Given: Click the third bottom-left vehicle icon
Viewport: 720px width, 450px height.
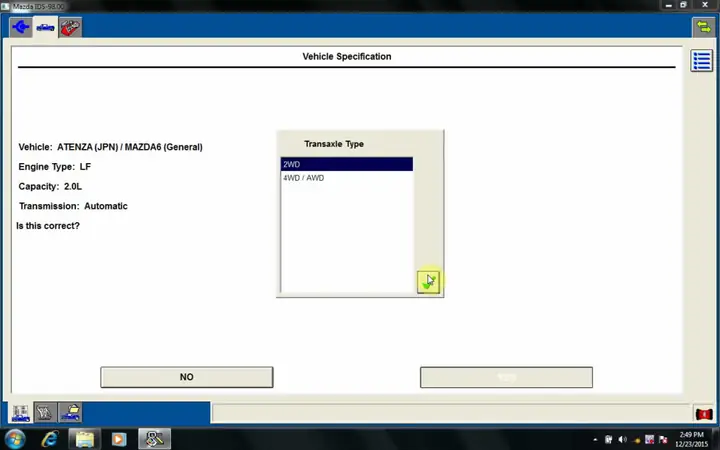Looking at the screenshot, I should (70, 412).
